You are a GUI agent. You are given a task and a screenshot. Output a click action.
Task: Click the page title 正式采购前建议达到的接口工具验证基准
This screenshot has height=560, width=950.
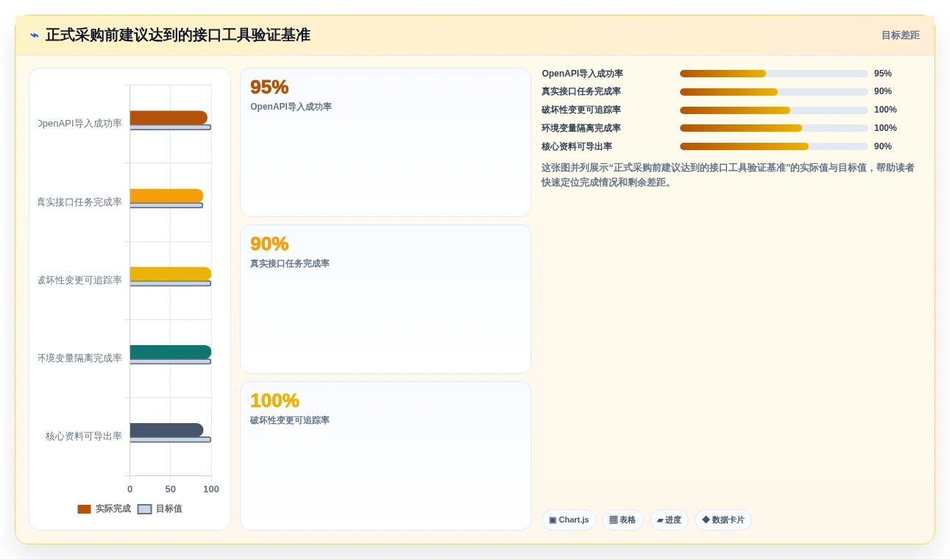(178, 35)
